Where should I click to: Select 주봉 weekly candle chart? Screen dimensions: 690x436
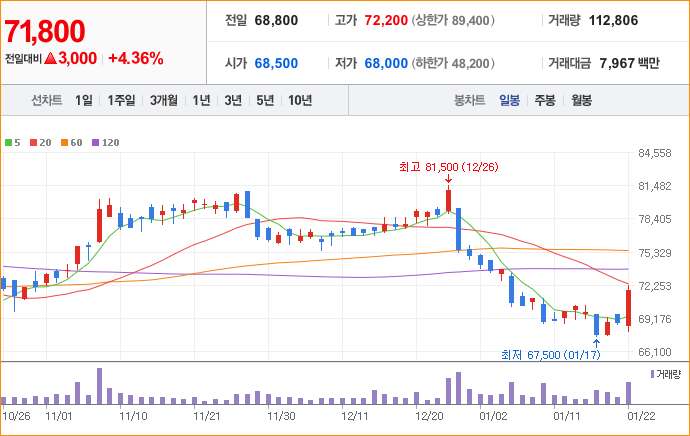[x=545, y=100]
